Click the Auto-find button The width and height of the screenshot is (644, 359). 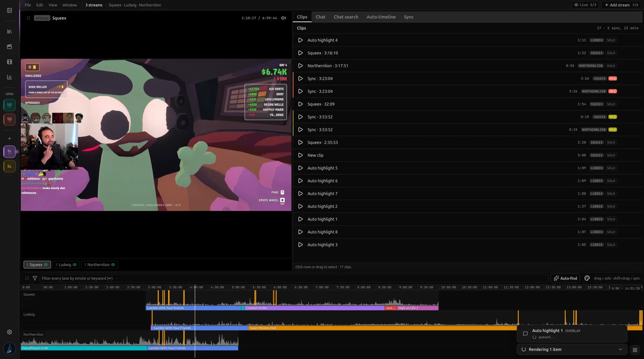[565, 278]
